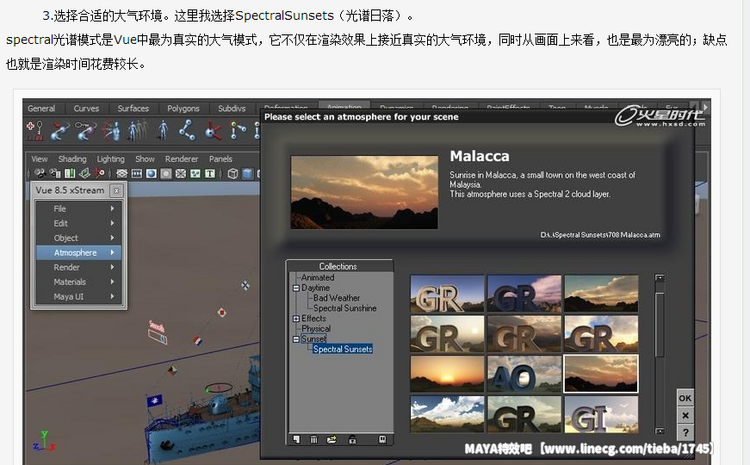Click the 2D pan zoom icon in viewport toolbar
Viewport: 750px width, 465px height.
tap(99, 173)
